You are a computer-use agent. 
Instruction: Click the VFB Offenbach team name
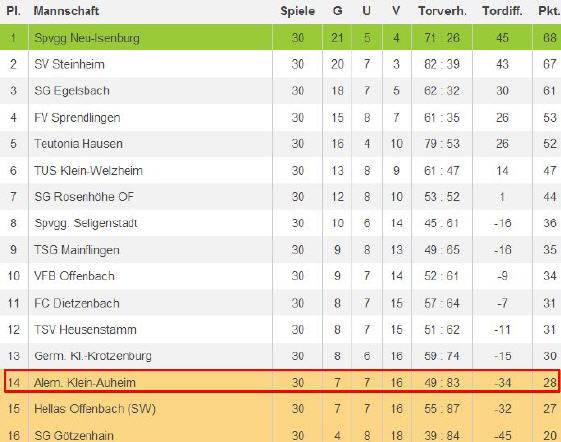pos(74,276)
